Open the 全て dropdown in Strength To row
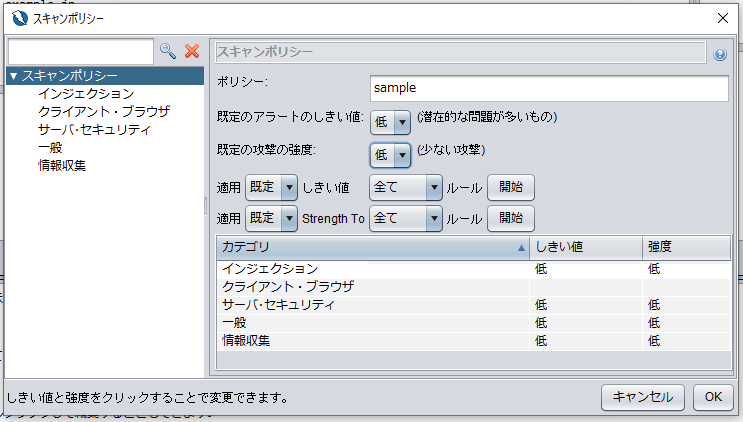This screenshot has width=743, height=422. pos(406,218)
